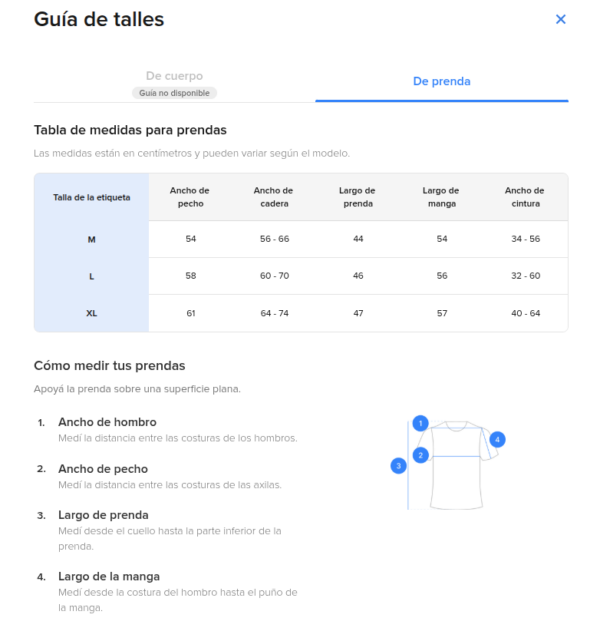Image resolution: width=600 pixels, height=631 pixels.
Task: Close the Guía de talles dialog
Action: (x=560, y=19)
